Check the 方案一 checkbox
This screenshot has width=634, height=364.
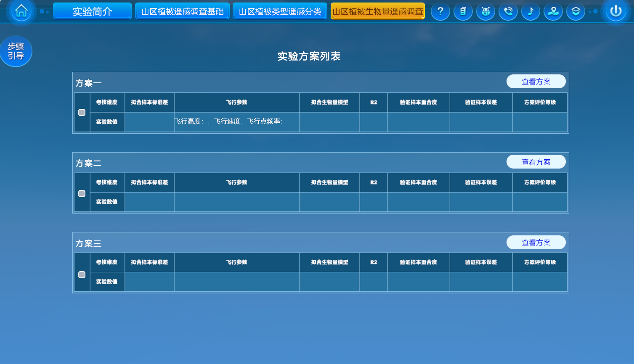(82, 112)
